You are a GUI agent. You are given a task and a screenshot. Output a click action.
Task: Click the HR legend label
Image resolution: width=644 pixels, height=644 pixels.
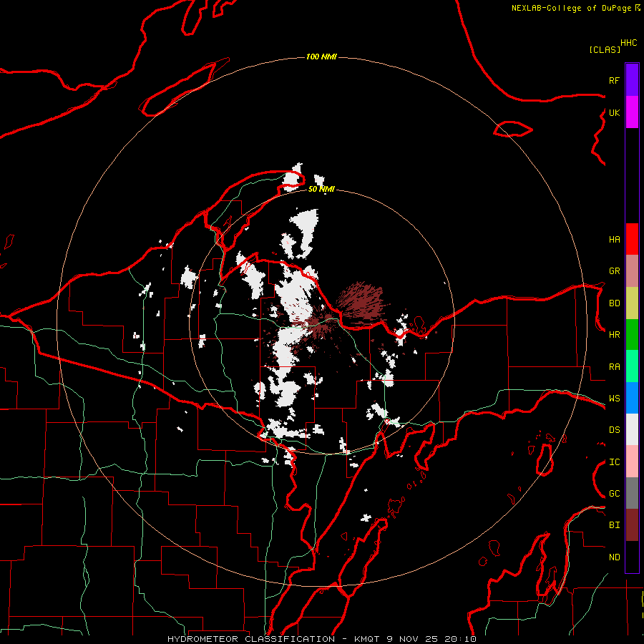(614, 335)
